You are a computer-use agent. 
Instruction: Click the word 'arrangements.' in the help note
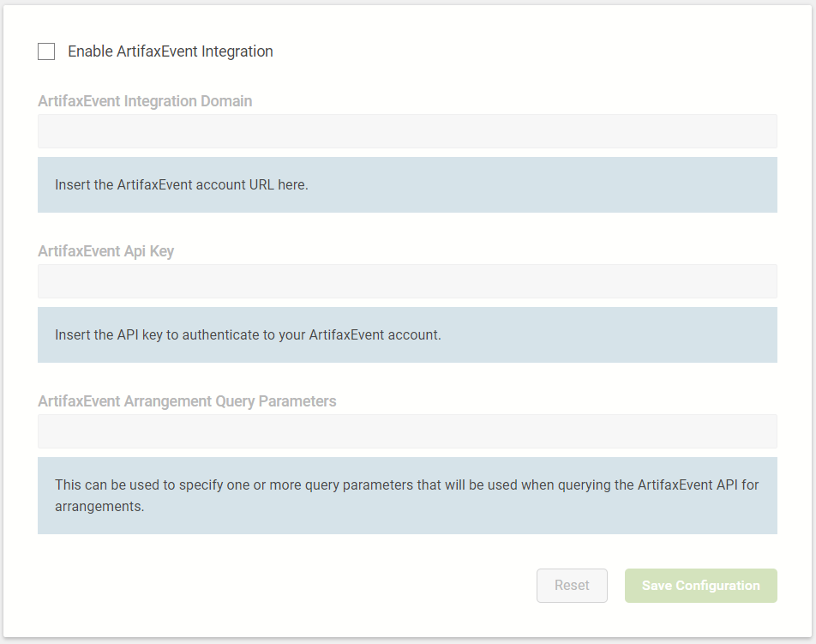point(99,507)
